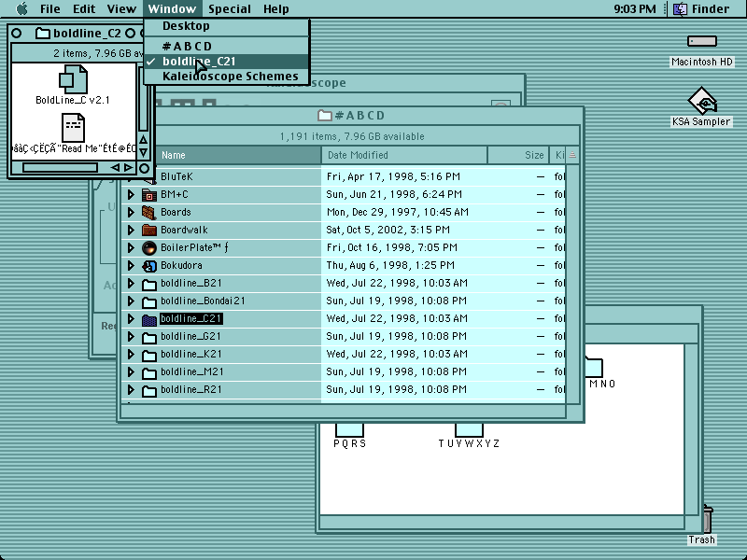Choose # A B C D in Window menu
Screen dimensions: 747x560
point(227,46)
